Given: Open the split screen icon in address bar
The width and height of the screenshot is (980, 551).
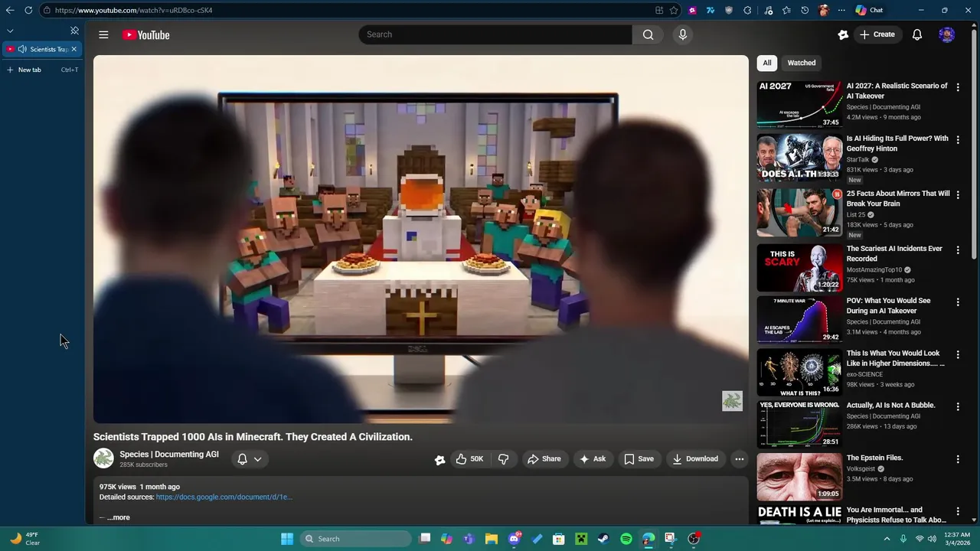Looking at the screenshot, I should pyautogui.click(x=658, y=10).
